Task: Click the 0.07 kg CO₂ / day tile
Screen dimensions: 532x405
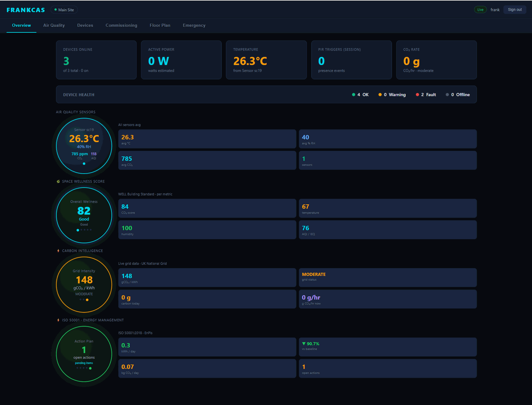Action: tap(207, 368)
